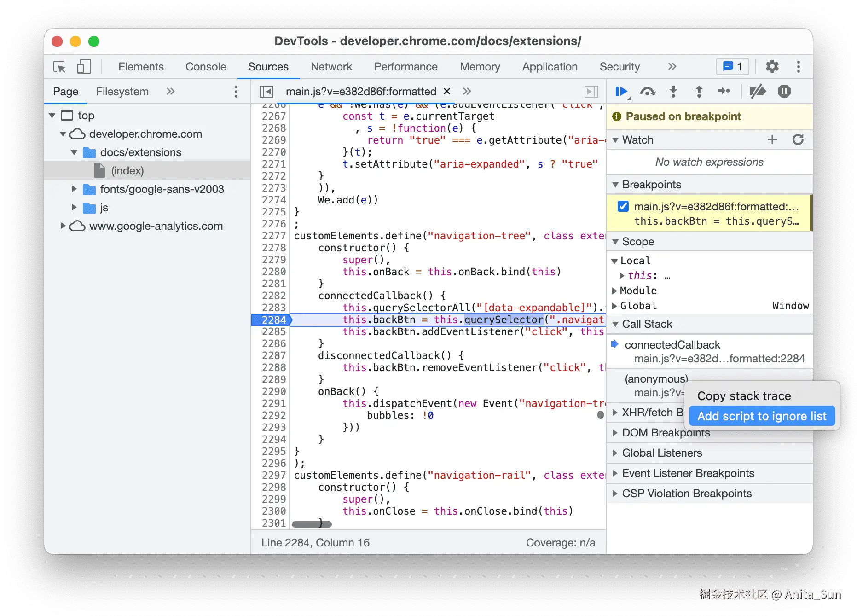Resume script execution
The image size is (857, 616).
pos(622,92)
